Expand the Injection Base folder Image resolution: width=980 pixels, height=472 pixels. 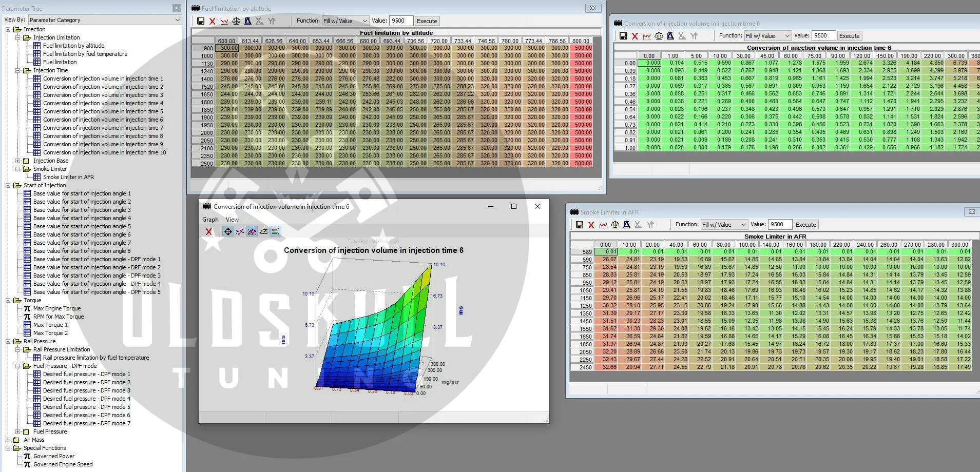point(18,161)
